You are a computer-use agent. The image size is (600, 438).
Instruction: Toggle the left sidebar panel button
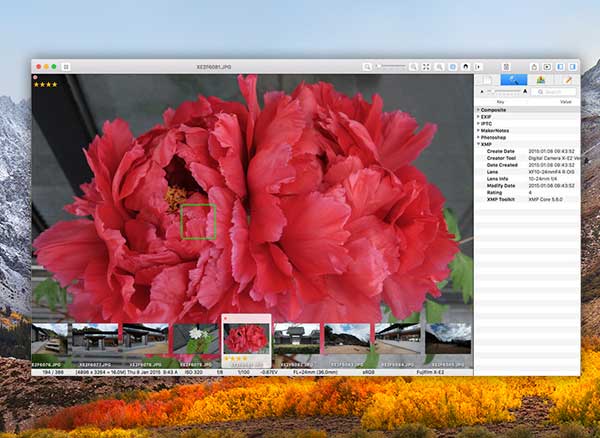click(x=560, y=67)
